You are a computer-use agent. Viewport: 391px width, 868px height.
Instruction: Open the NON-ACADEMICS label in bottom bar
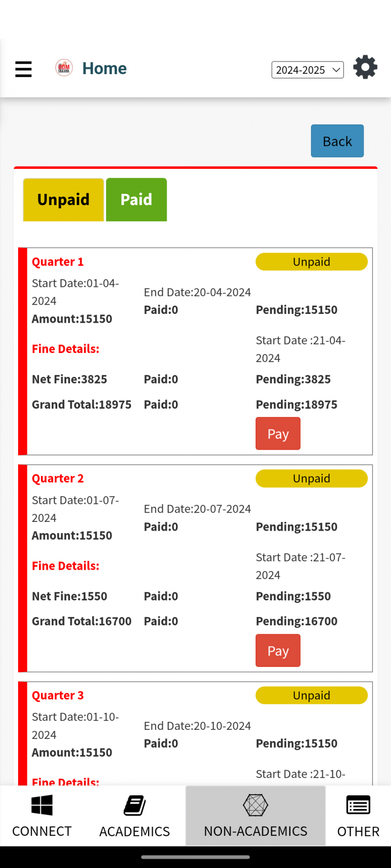pyautogui.click(x=256, y=831)
